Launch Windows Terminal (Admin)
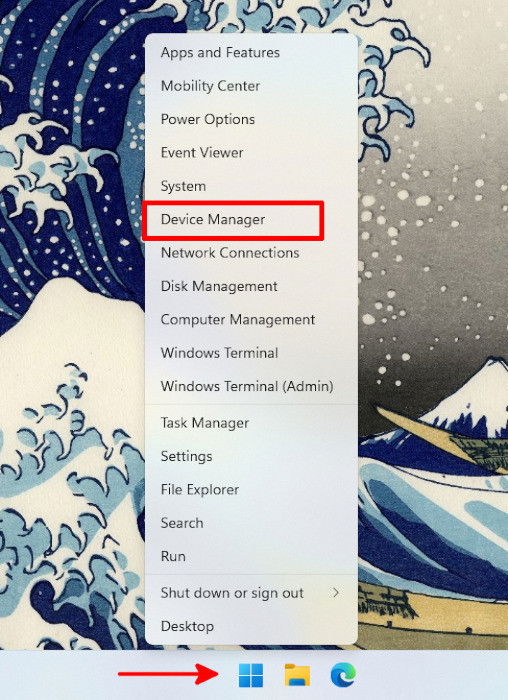508x700 pixels. [251, 386]
